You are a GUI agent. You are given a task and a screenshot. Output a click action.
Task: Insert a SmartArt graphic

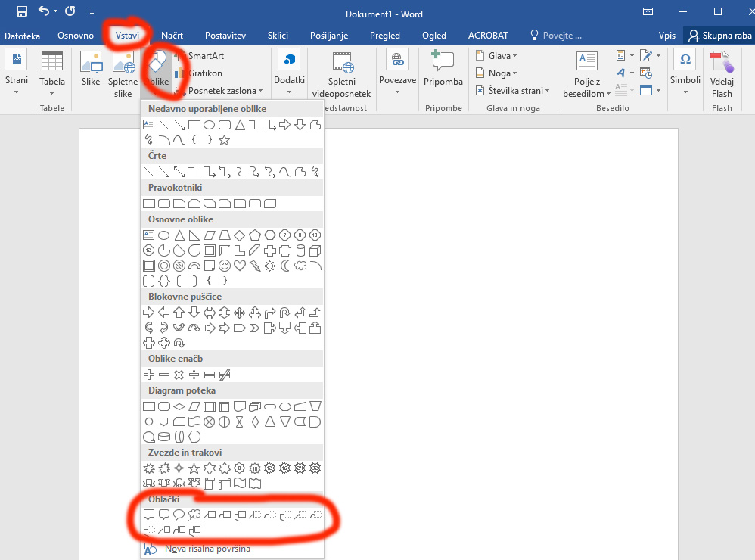tap(200, 56)
